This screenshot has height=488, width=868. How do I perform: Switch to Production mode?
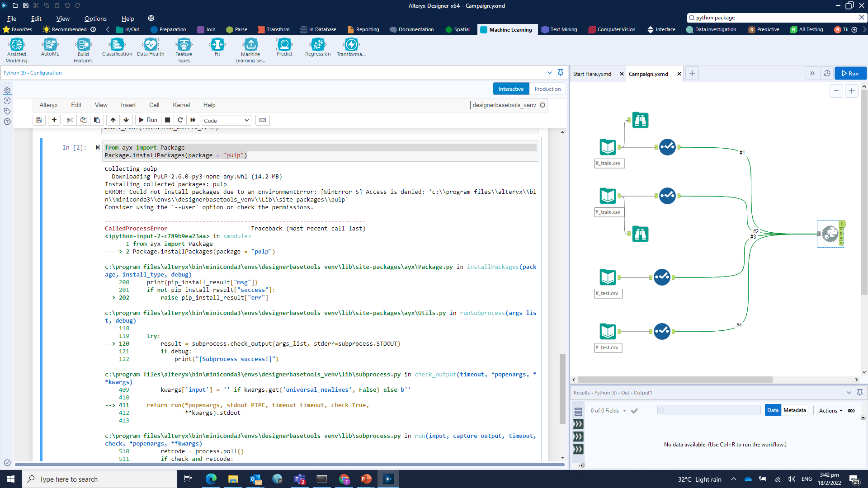click(547, 89)
